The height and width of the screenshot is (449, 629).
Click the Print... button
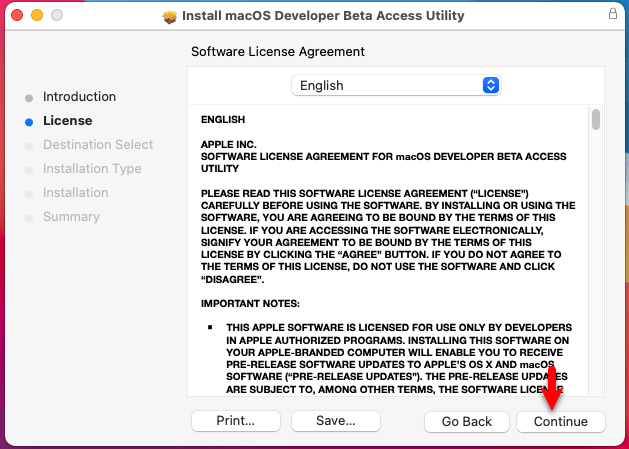(235, 421)
